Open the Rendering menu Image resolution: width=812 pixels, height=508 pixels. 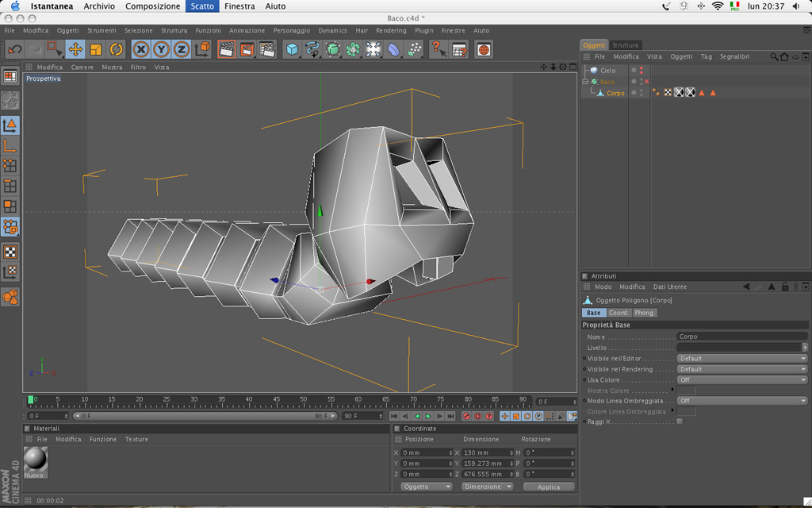coord(390,31)
